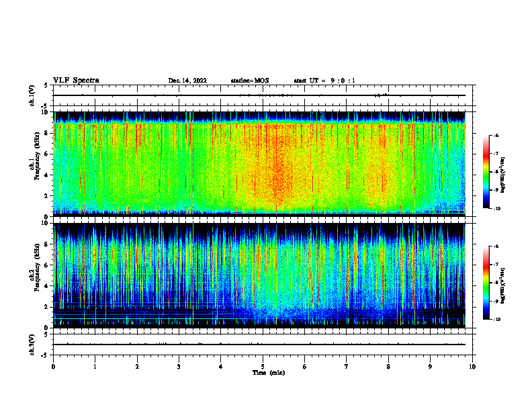This screenshot has height=411, width=532.
Task: Click the "ch.1(V)" waveform axis label
Action: tap(32, 95)
